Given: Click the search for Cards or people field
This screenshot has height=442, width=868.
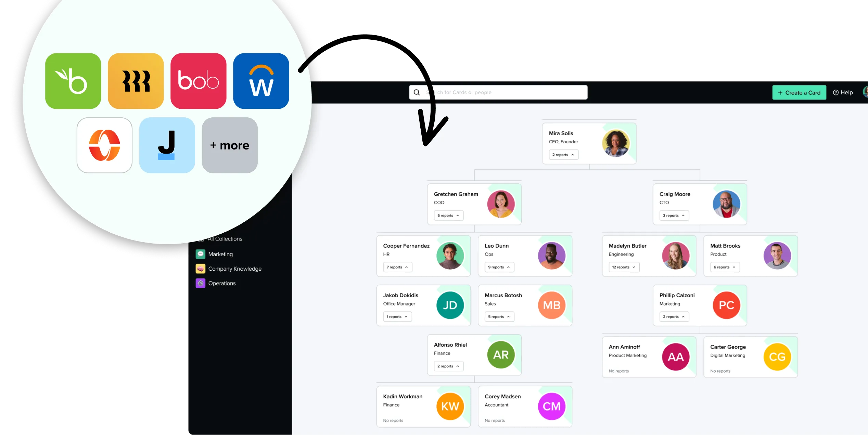Looking at the screenshot, I should click(x=496, y=92).
